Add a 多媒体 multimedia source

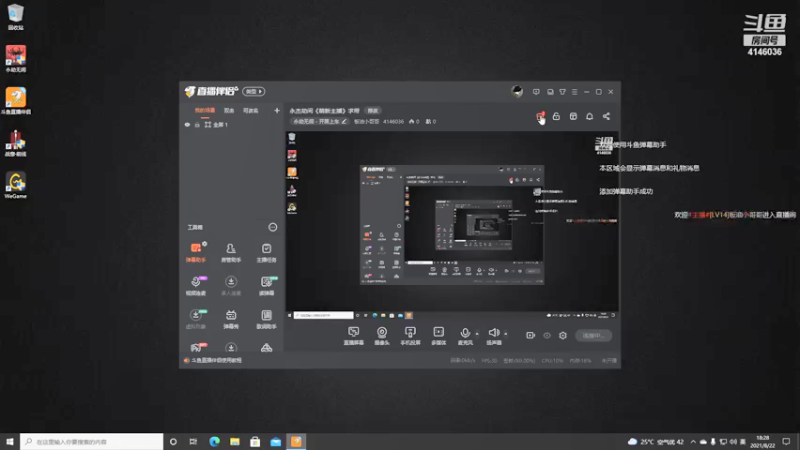coord(438,336)
